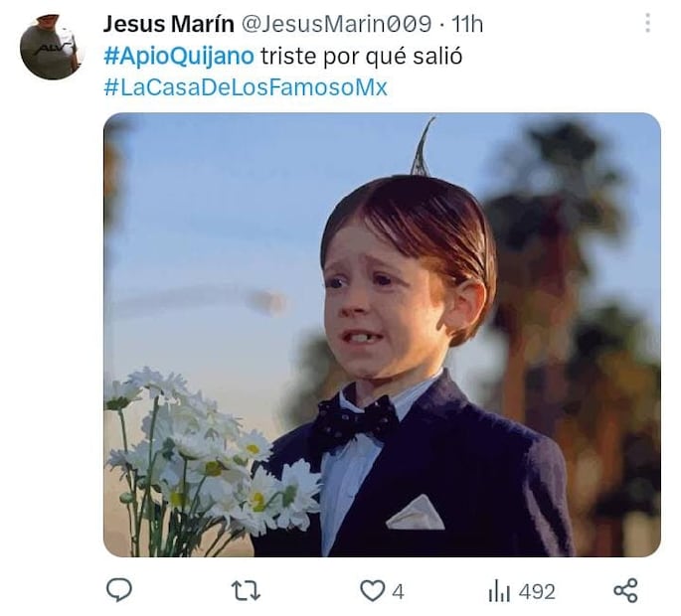The width and height of the screenshot is (681, 616).
Task: Like the tweet with the heart icon
Action: (x=371, y=591)
